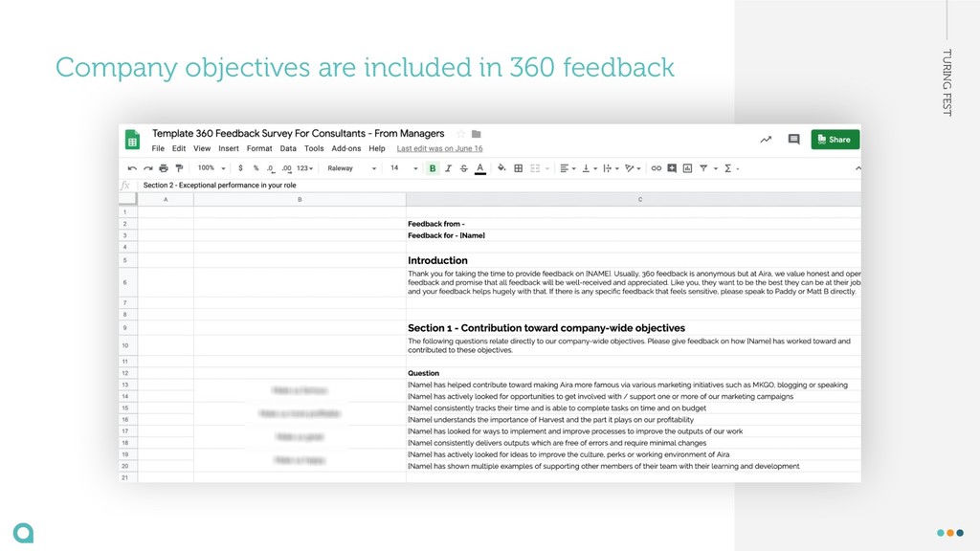Open the text color picker
980x551 pixels.
tap(480, 168)
